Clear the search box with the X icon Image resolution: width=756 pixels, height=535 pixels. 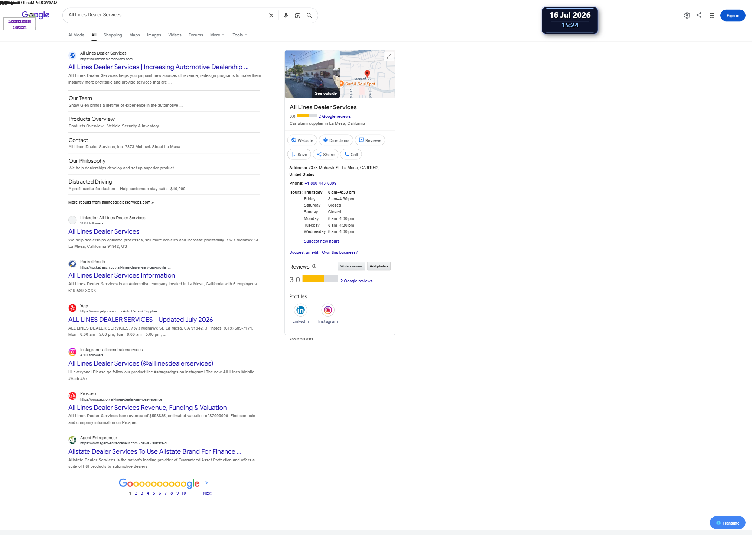pyautogui.click(x=271, y=16)
